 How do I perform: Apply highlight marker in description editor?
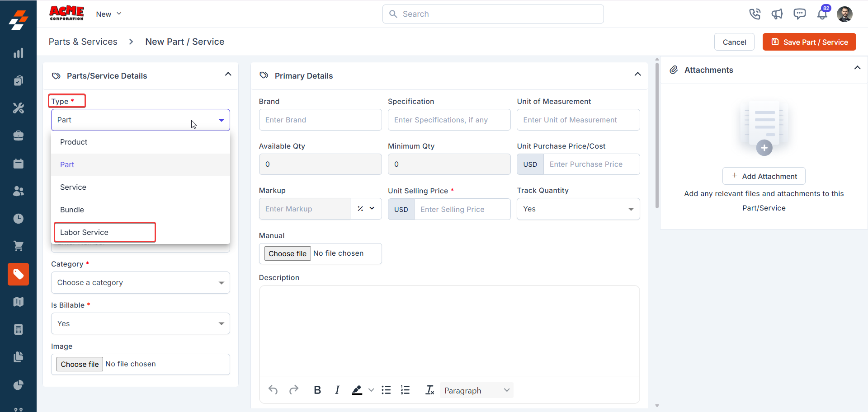tap(357, 390)
